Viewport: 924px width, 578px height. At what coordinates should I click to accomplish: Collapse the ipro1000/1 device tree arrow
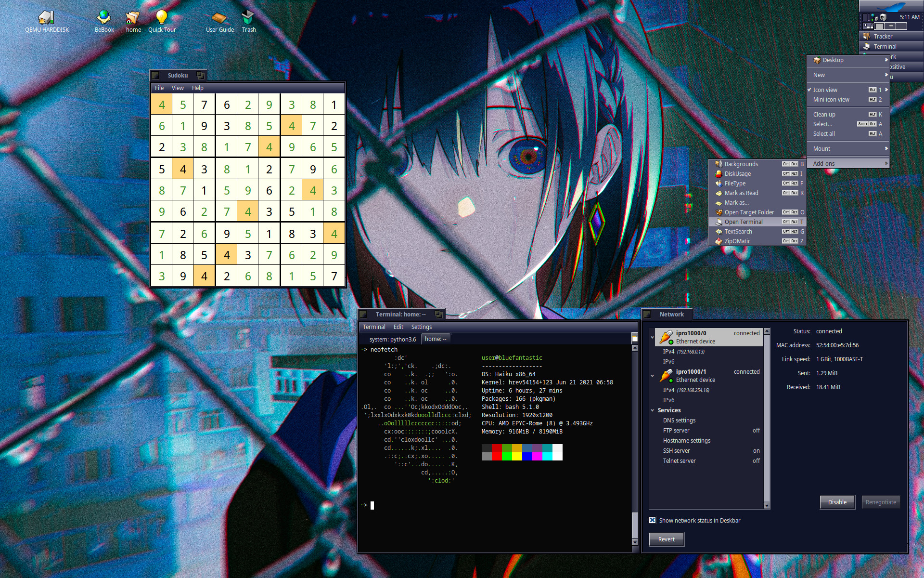tap(653, 376)
